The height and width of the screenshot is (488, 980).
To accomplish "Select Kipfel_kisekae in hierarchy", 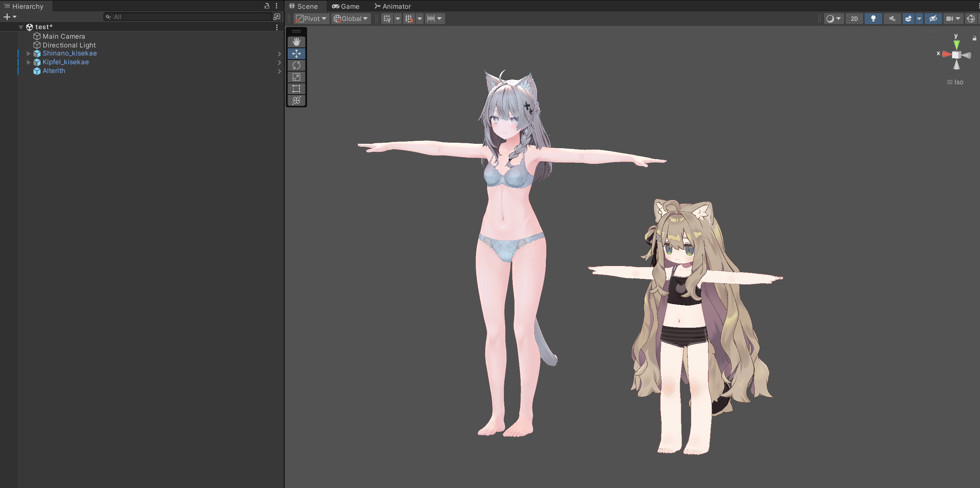I will tap(65, 62).
